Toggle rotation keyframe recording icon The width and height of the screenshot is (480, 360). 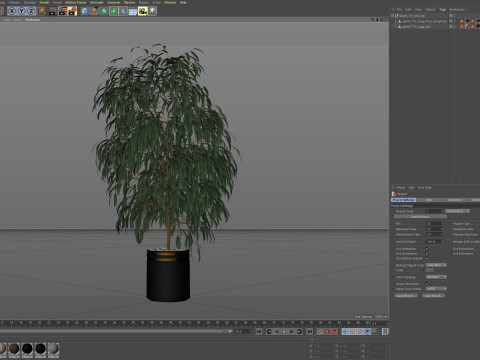click(x=360, y=331)
